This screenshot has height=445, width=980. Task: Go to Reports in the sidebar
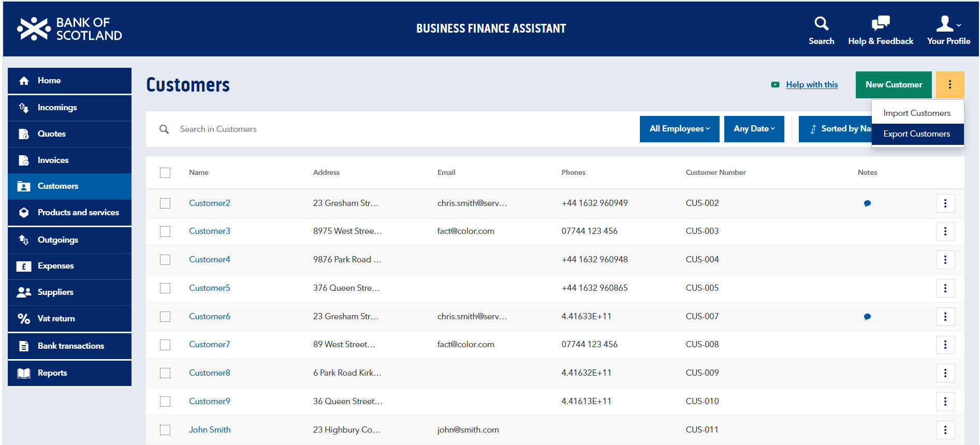[x=69, y=373]
